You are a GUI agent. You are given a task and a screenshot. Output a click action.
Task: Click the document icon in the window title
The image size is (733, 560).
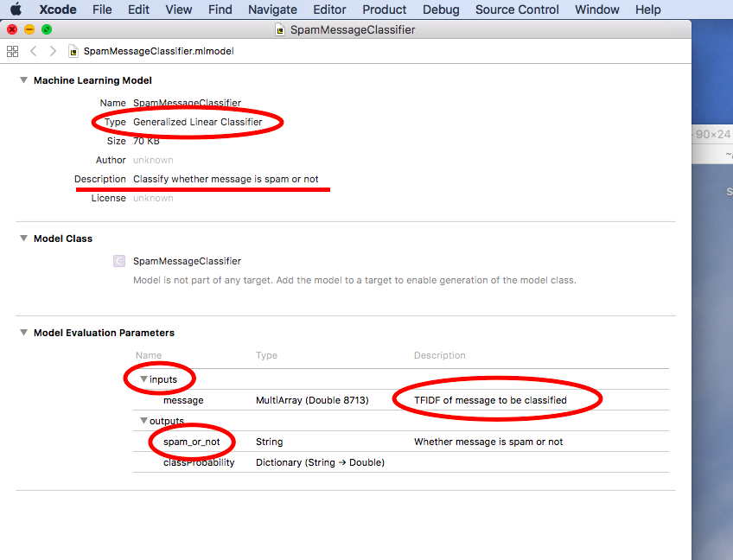point(280,30)
